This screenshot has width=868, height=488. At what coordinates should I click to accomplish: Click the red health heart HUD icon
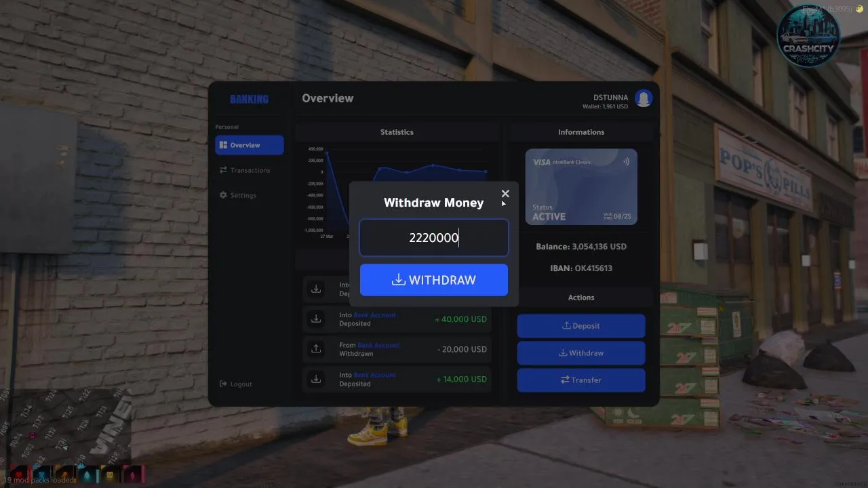click(19, 474)
